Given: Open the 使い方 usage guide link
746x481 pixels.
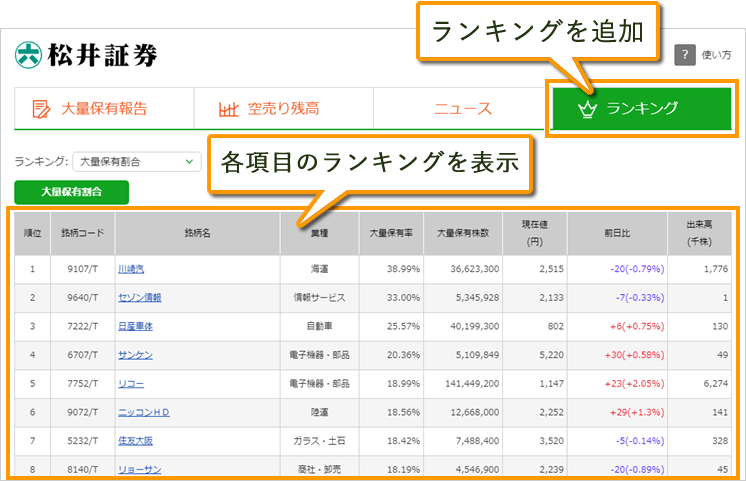Looking at the screenshot, I should tap(717, 55).
